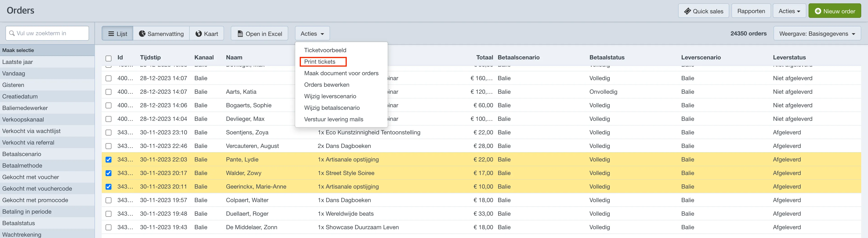Click the pie chart icon for Samenvatting
Image resolution: width=868 pixels, height=238 pixels.
click(142, 34)
